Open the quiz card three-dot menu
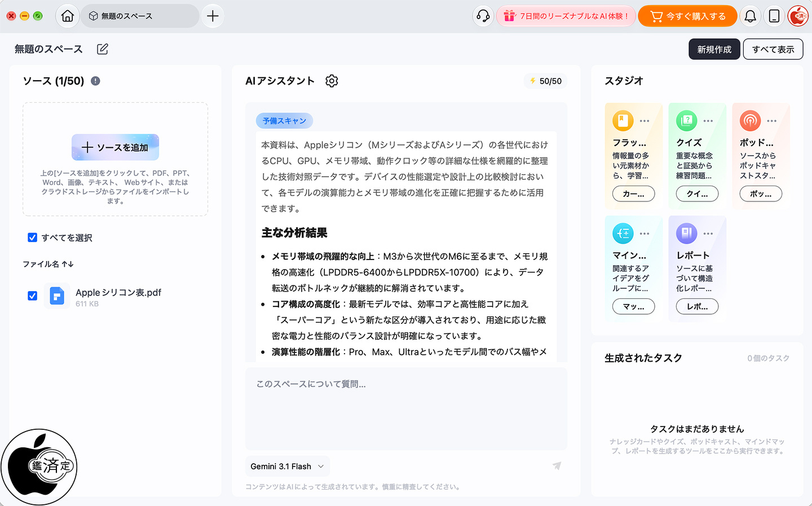812x506 pixels. point(708,121)
